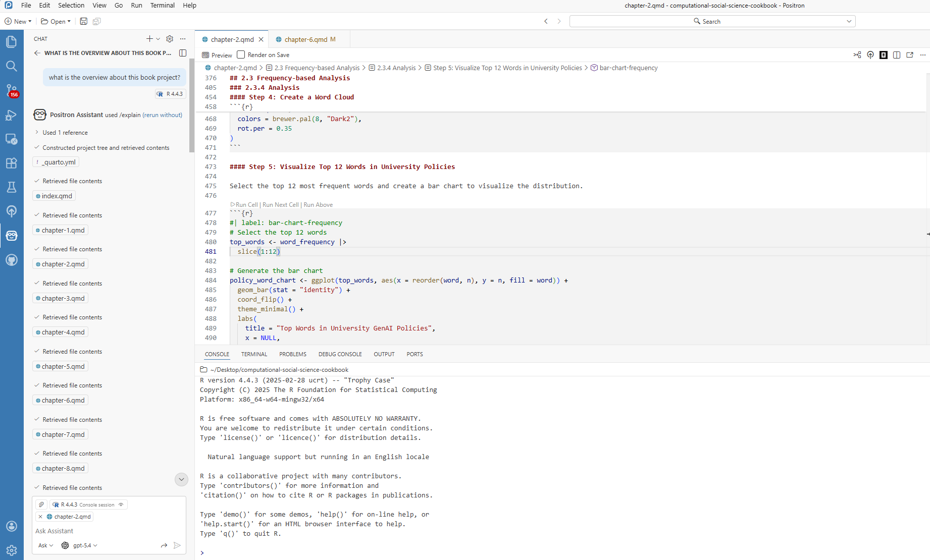Open chat settings gear icon
This screenshot has height=560, width=930.
(170, 39)
